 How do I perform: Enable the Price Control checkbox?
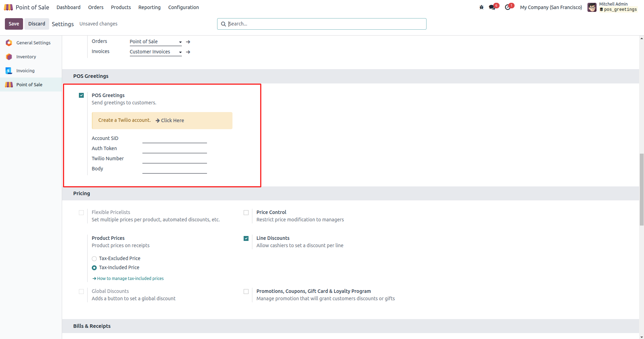[246, 213]
